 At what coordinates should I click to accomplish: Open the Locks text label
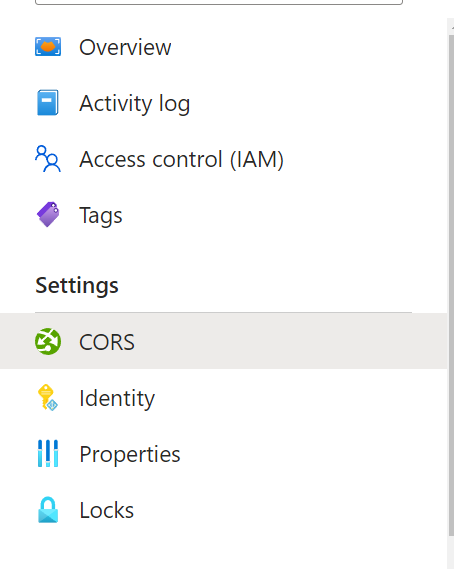coord(107,510)
